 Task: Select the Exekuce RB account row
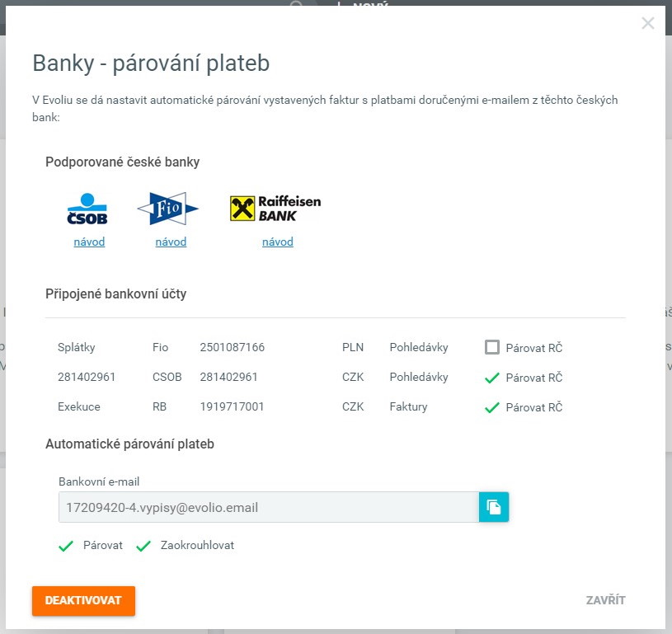(78, 406)
